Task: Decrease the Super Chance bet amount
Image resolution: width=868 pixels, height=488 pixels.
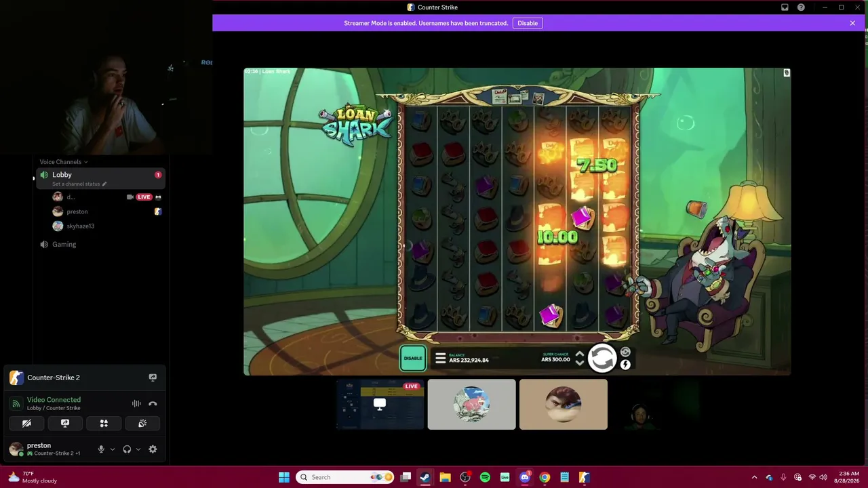Action: click(579, 363)
